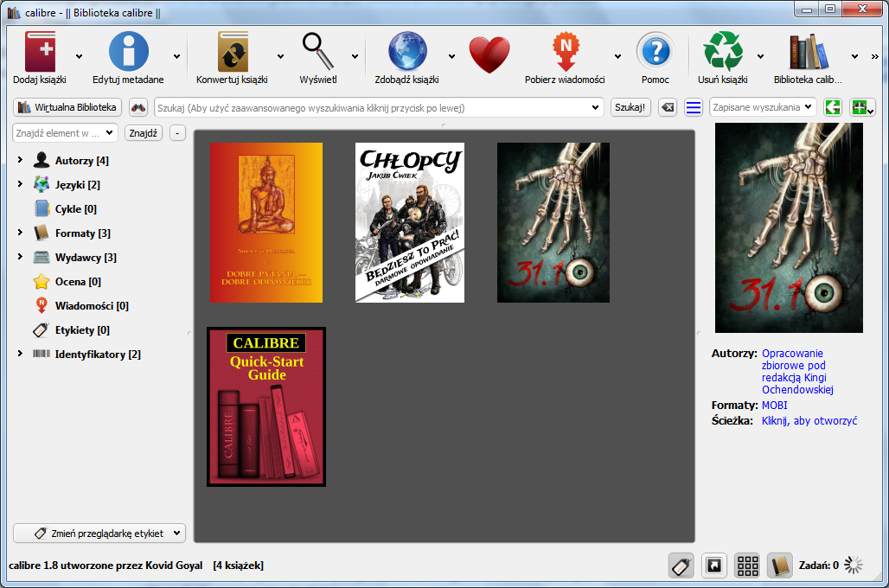The height and width of the screenshot is (588, 889).
Task: Click the Konwertuj książki icon
Action: click(x=233, y=52)
